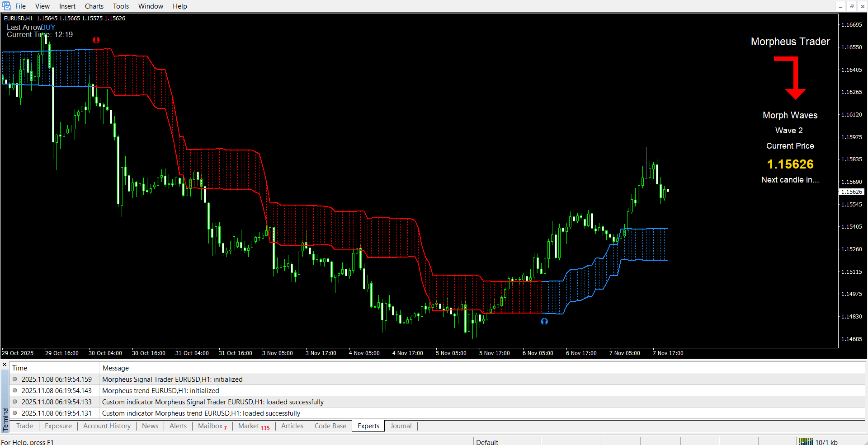Click the MetaTrader application icon in the menu bar
Image resolution: width=868 pixels, height=445 pixels.
pos(6,6)
